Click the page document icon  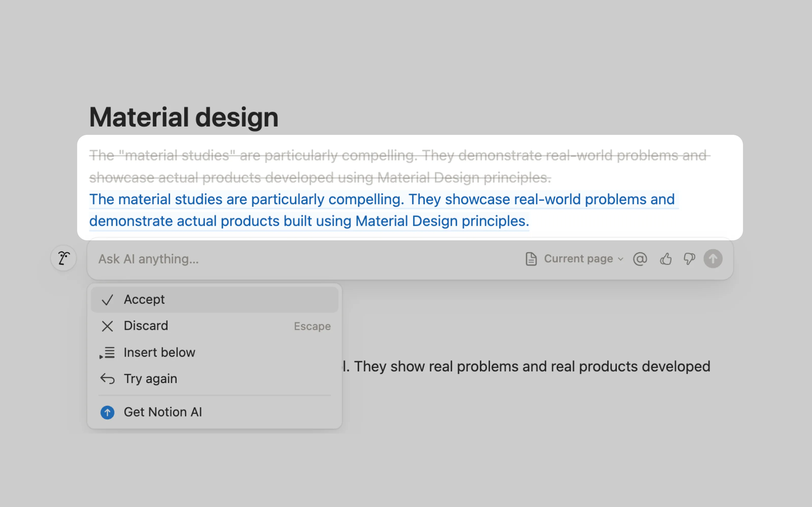point(531,259)
